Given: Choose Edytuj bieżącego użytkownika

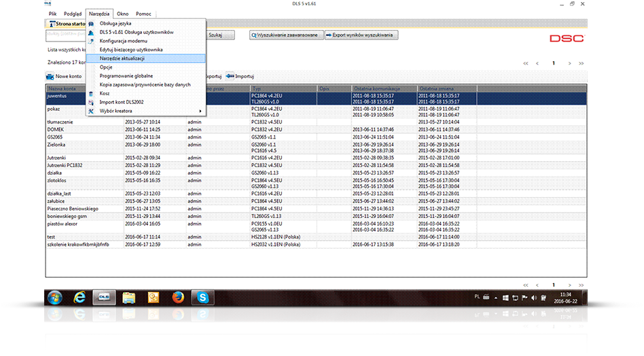Looking at the screenshot, I should click(146, 50).
